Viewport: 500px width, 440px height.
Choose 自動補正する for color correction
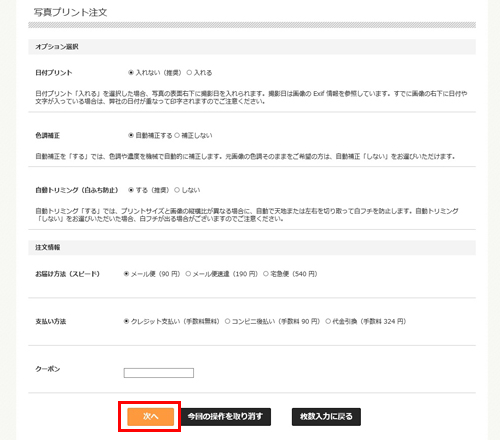click(x=131, y=135)
